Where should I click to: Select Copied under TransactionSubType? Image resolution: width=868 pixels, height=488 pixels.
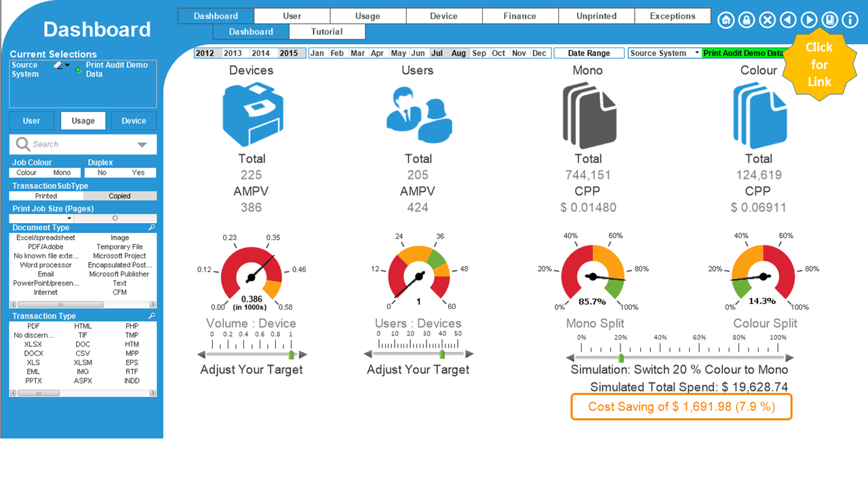click(120, 196)
